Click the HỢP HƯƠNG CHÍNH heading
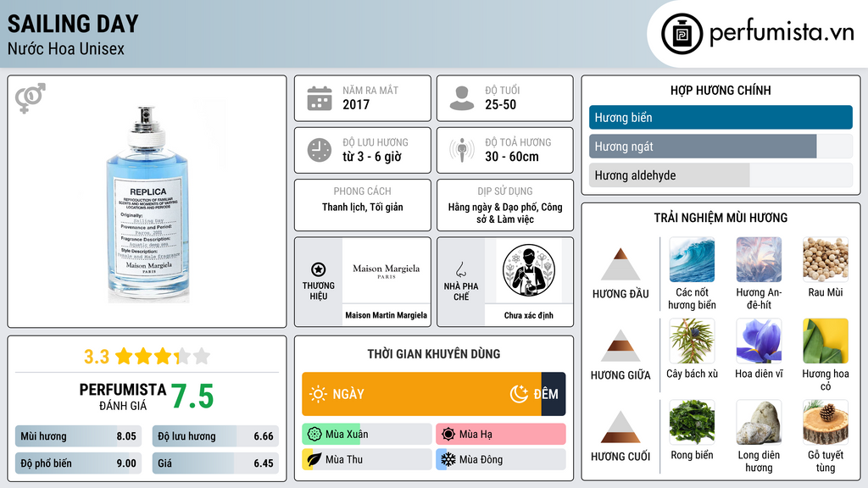The image size is (868, 488). click(x=721, y=90)
